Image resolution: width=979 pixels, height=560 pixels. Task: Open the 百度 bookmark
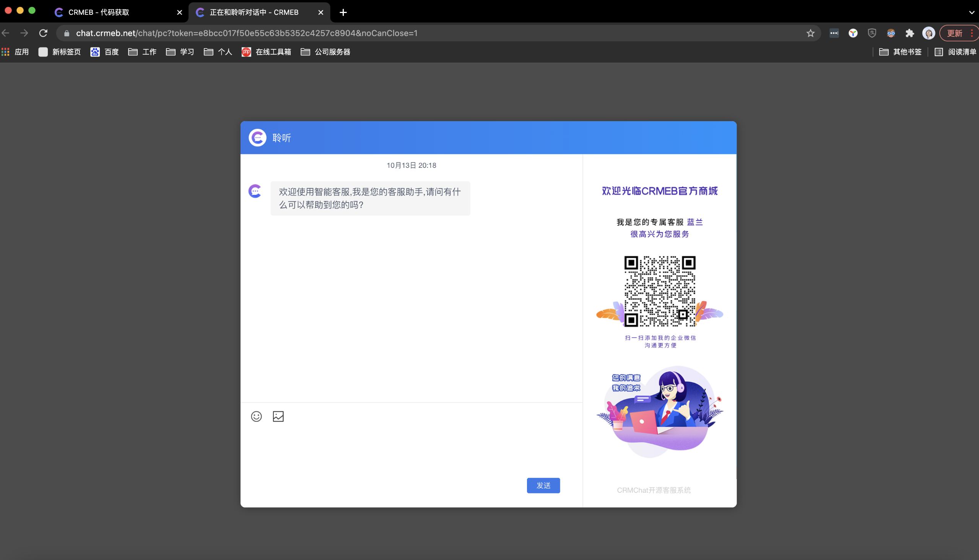(x=105, y=52)
